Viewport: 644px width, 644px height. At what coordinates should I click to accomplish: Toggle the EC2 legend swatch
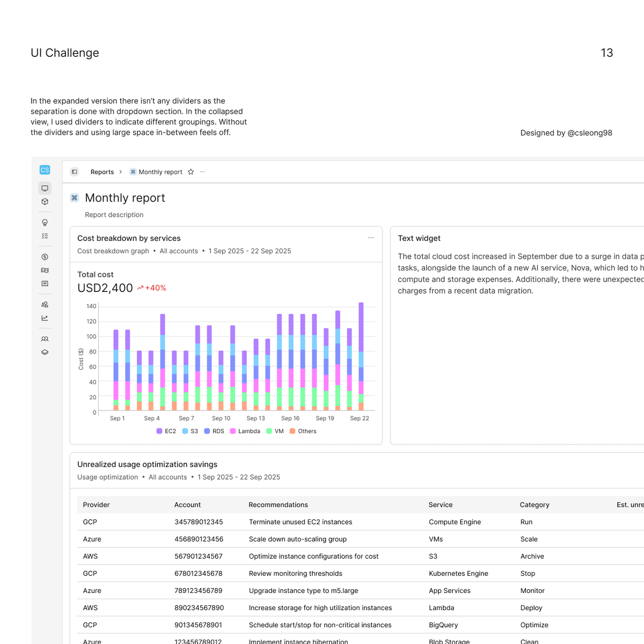(x=159, y=431)
